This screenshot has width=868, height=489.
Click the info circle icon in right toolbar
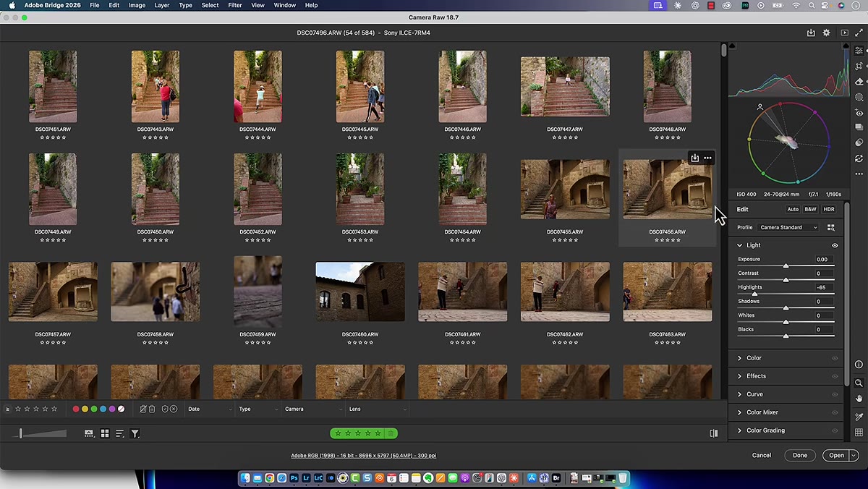tap(859, 365)
